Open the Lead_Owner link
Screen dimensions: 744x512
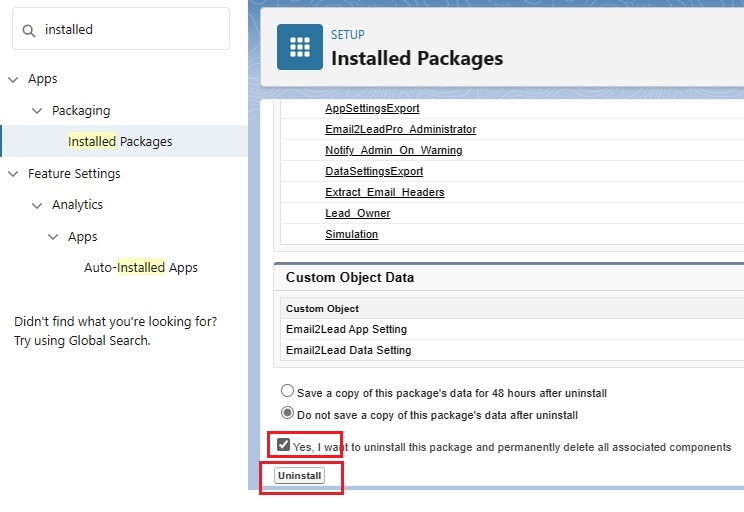(x=358, y=213)
